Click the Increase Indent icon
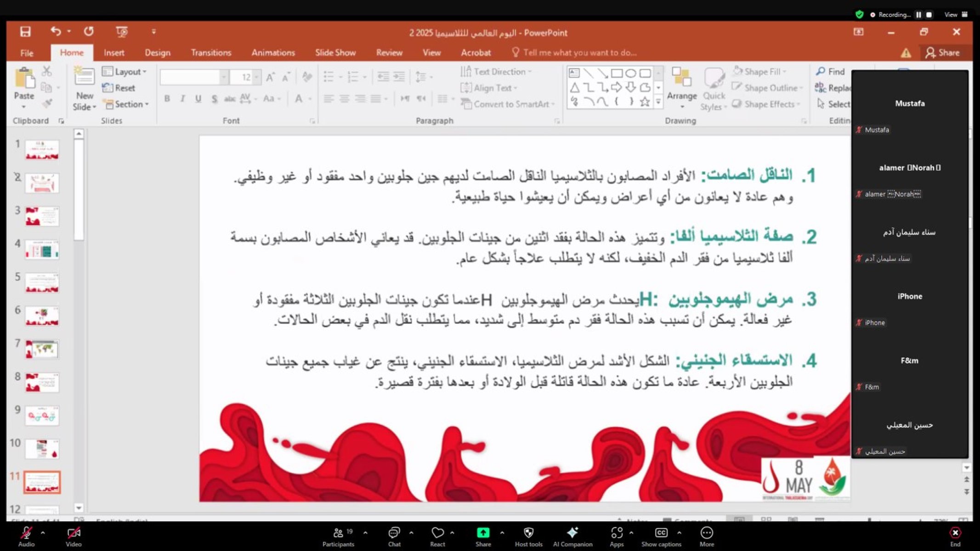The width and height of the screenshot is (980, 551). pyautogui.click(x=399, y=77)
